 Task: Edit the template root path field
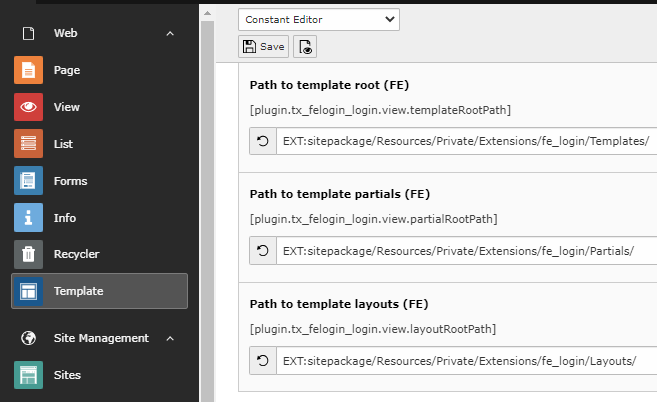coord(466,141)
